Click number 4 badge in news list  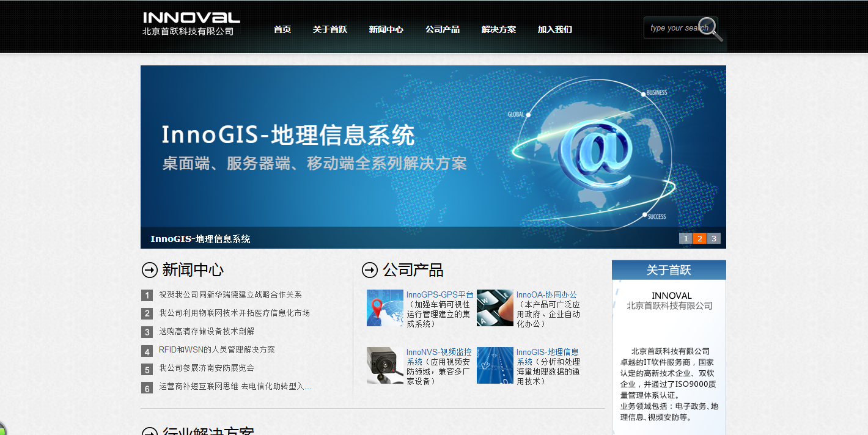[x=147, y=351]
